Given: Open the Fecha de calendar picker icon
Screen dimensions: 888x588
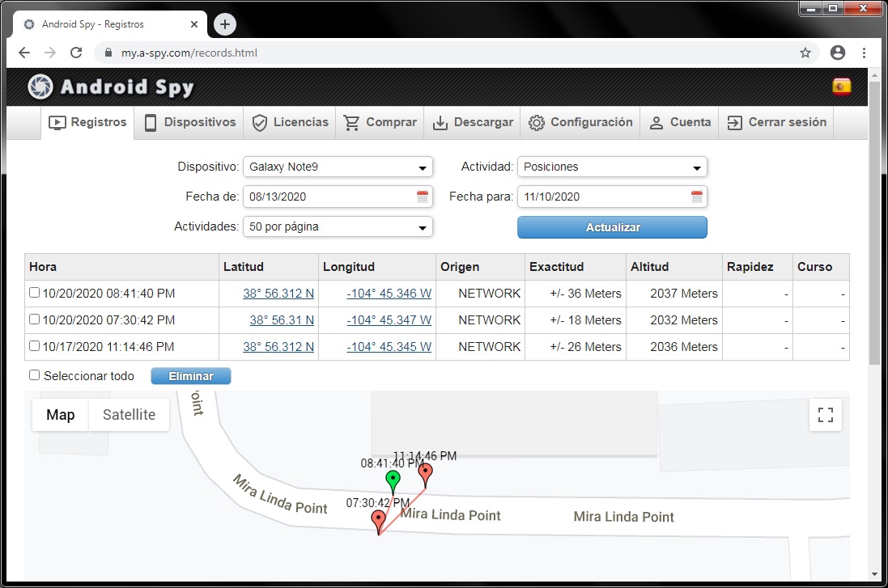Looking at the screenshot, I should click(423, 197).
